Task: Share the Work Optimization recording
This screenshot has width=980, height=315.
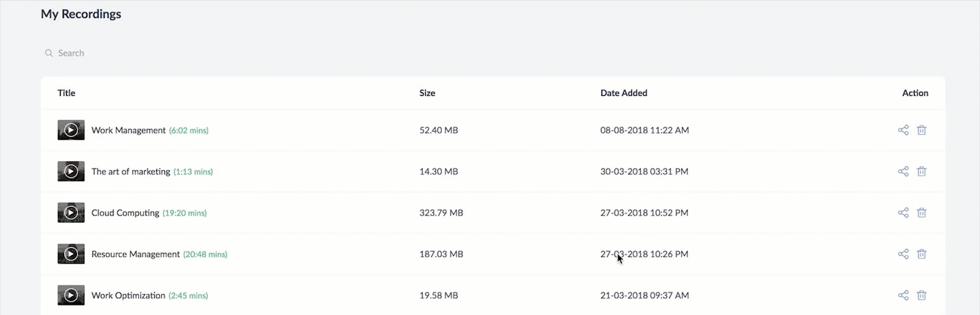Action: (903, 295)
